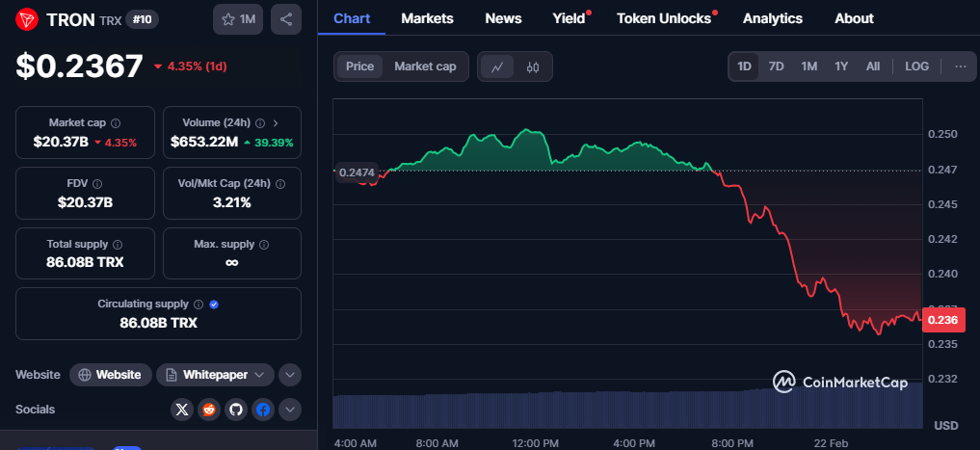The image size is (980, 450).
Task: Open TRON's Facebook social link
Action: coord(263,410)
